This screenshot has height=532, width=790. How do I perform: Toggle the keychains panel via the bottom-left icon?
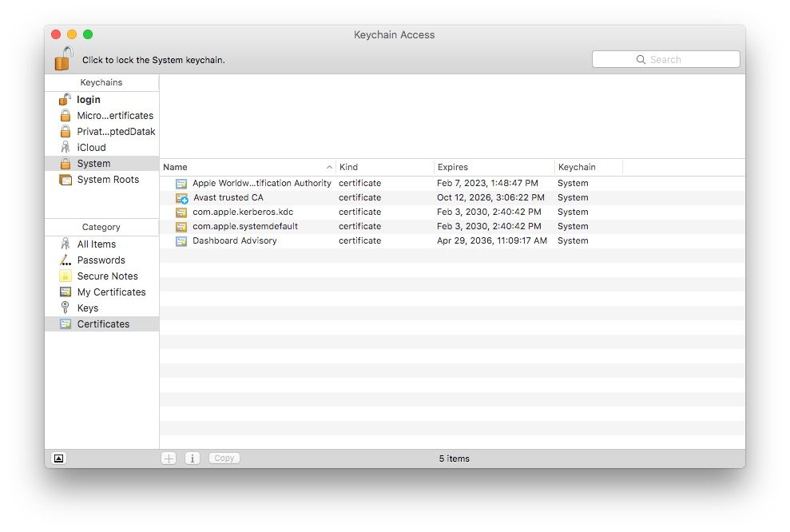coord(58,458)
